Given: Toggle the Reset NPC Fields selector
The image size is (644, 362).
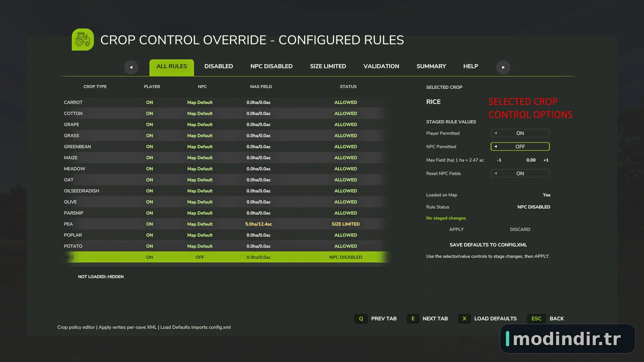Looking at the screenshot, I should (x=520, y=173).
